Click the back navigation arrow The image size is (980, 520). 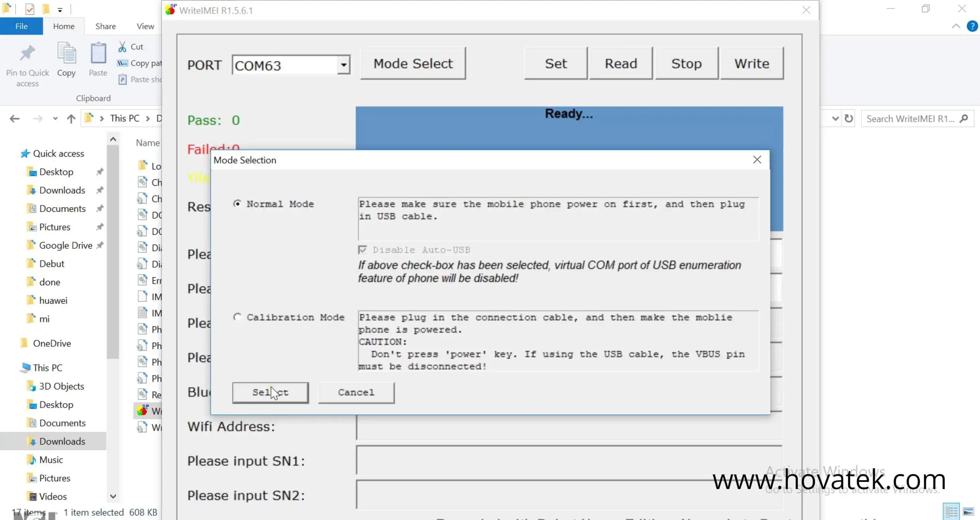(x=15, y=118)
